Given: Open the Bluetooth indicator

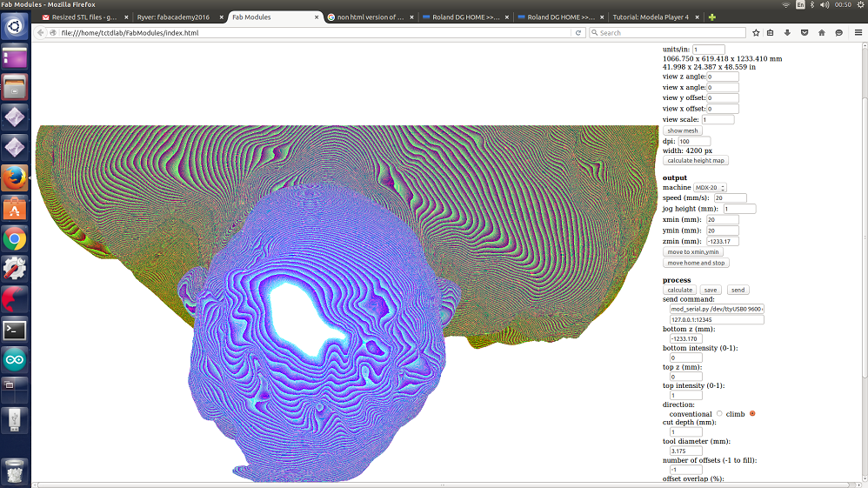Looking at the screenshot, I should (812, 4).
